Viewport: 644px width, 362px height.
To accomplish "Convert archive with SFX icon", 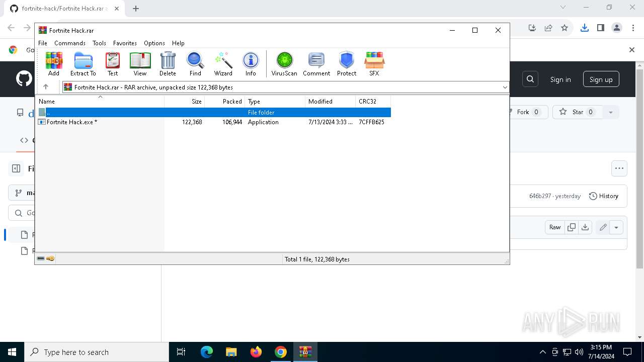I will [374, 64].
